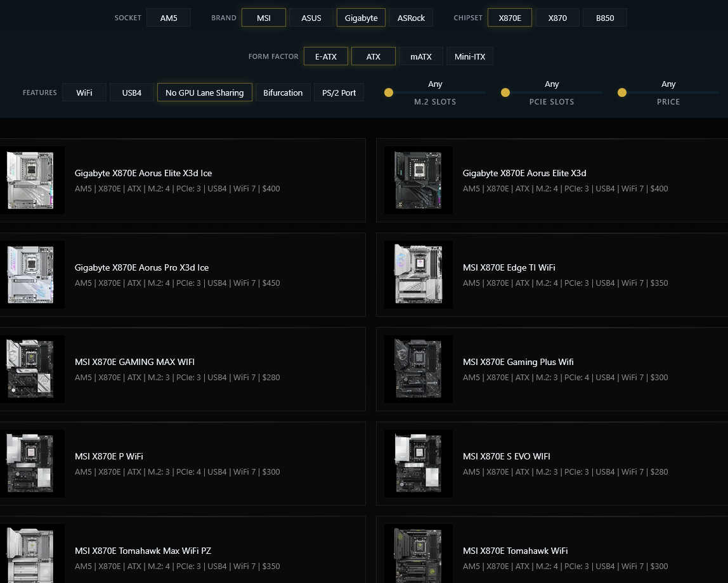Click the Price slider handle
Image resolution: width=728 pixels, height=583 pixels.
point(621,93)
